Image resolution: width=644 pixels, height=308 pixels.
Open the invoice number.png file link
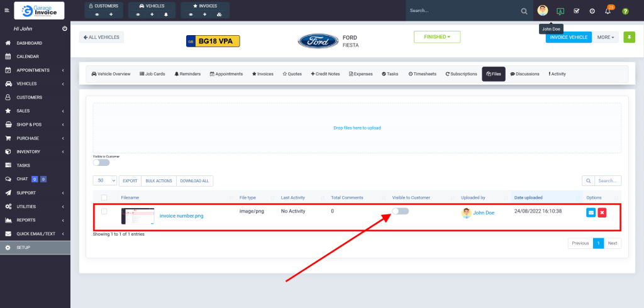181,216
